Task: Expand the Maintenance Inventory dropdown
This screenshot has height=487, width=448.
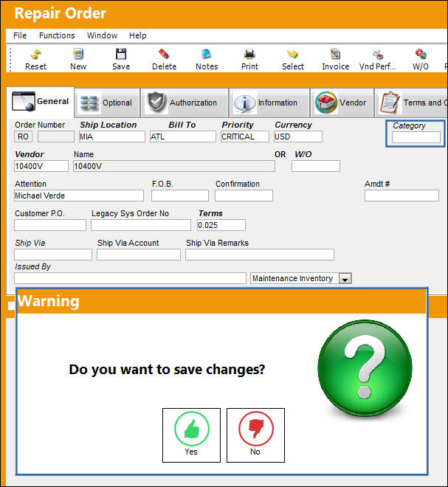Action: pos(345,279)
